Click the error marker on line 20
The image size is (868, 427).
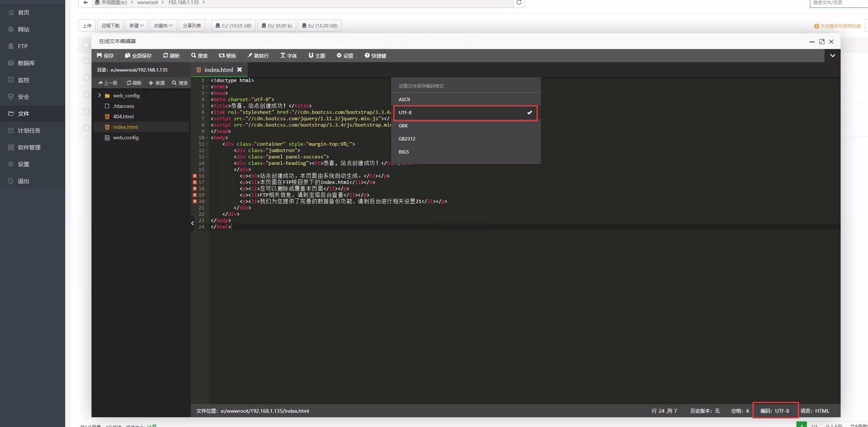195,201
